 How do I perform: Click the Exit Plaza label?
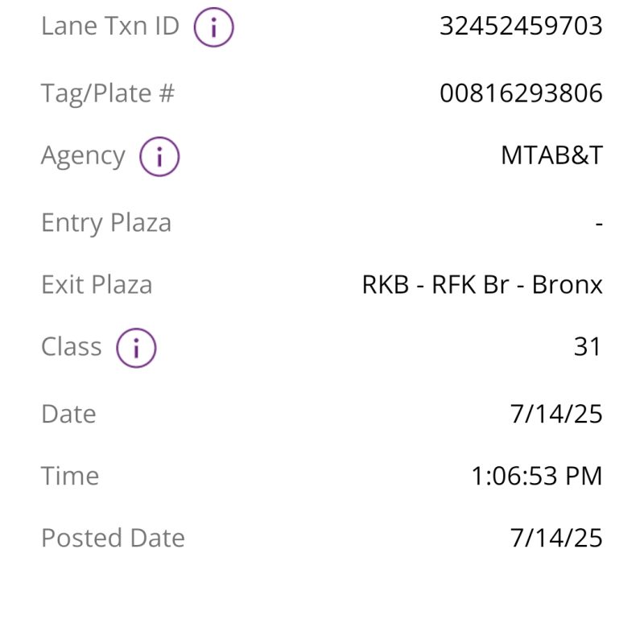tap(97, 285)
